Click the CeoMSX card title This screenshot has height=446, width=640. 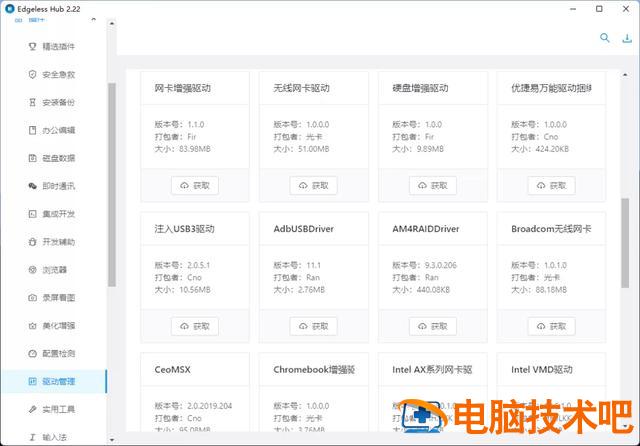click(172, 370)
